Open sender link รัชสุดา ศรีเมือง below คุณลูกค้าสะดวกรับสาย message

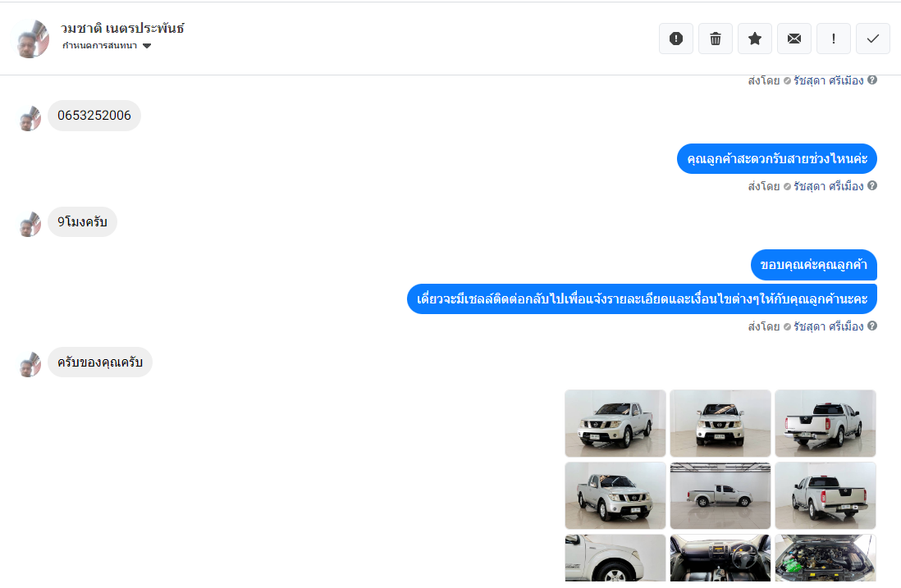[x=829, y=187]
